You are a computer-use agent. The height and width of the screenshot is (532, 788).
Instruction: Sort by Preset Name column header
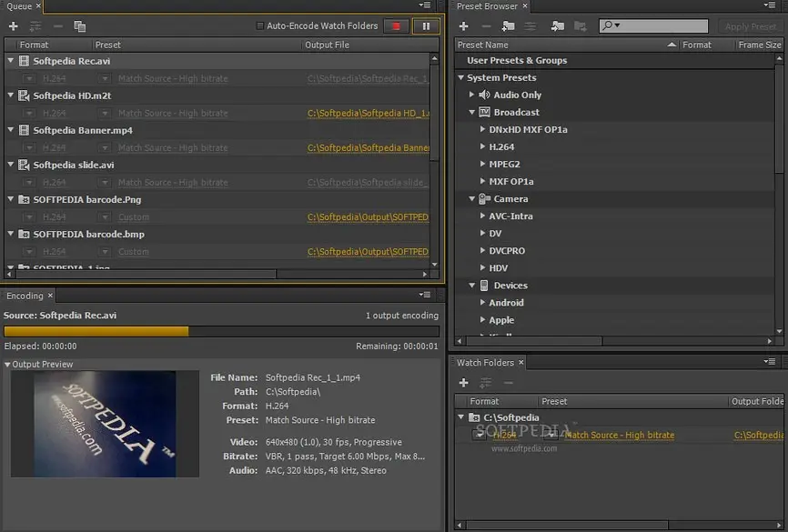566,45
